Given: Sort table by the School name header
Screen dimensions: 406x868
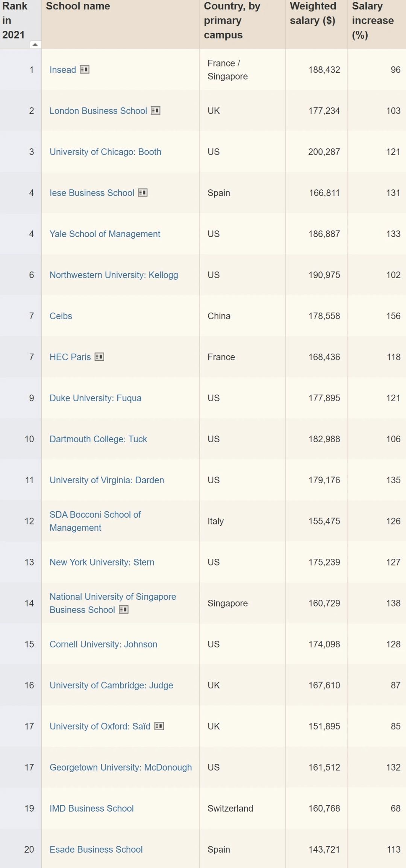Looking at the screenshot, I should [x=78, y=6].
